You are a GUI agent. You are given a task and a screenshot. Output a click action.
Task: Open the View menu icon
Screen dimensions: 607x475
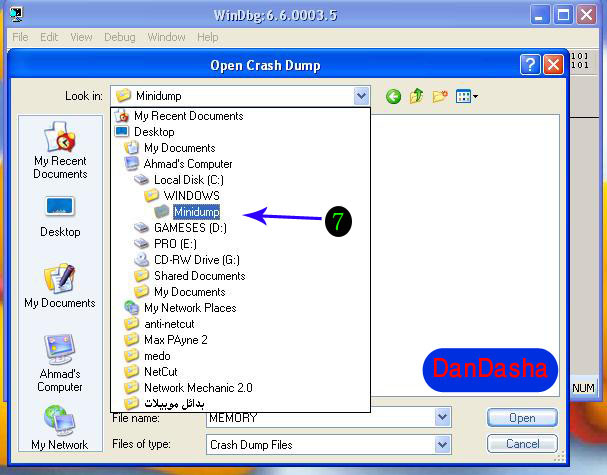[x=467, y=96]
